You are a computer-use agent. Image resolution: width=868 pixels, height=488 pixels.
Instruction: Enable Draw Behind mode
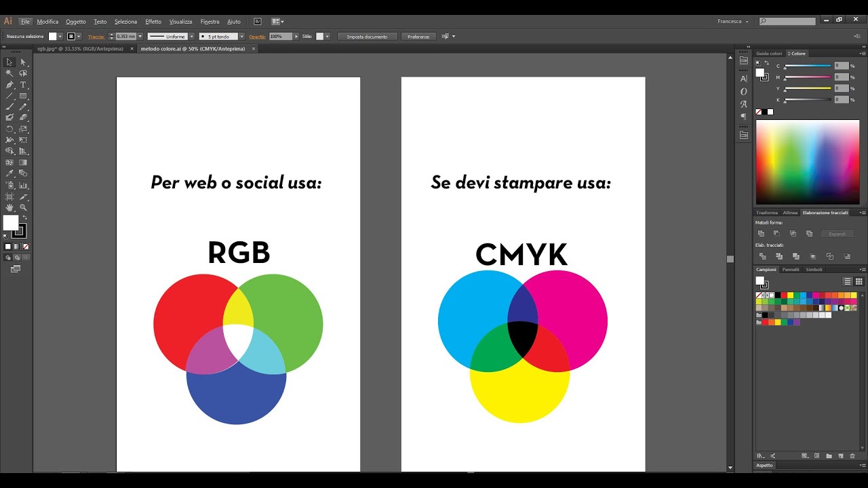tap(16, 258)
